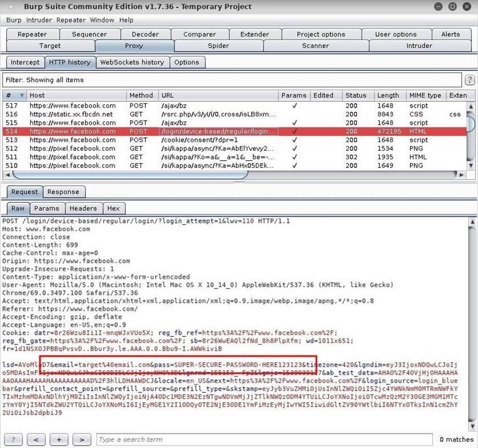Click the request pane scroll down arrow
Screen dimensions: 478x448
(472, 426)
